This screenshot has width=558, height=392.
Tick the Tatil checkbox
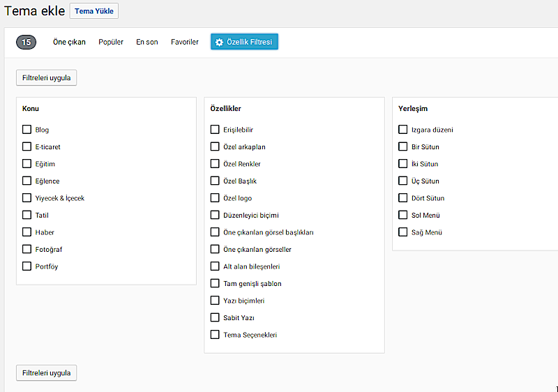[x=27, y=215]
